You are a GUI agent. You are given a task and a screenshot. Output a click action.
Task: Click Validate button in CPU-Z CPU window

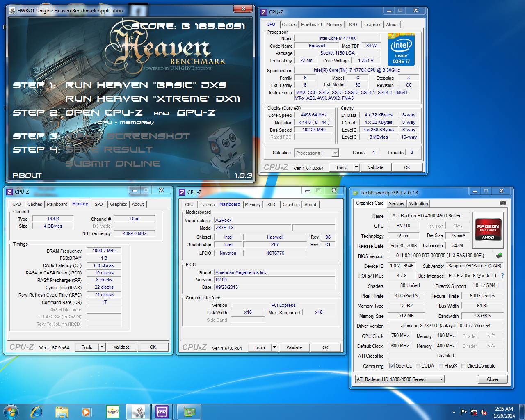(x=376, y=167)
